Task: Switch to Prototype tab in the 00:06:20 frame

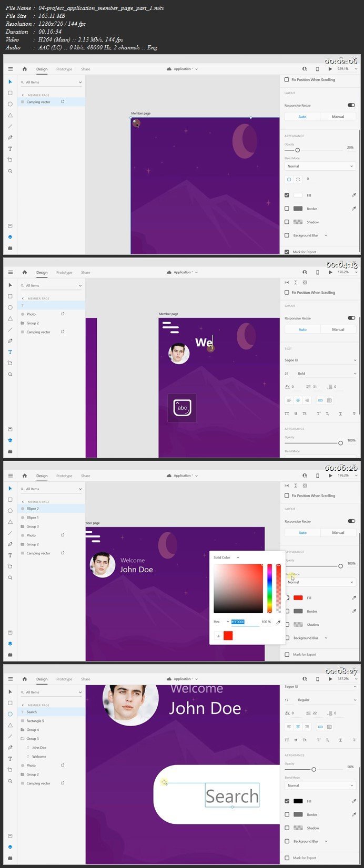Action: click(64, 476)
